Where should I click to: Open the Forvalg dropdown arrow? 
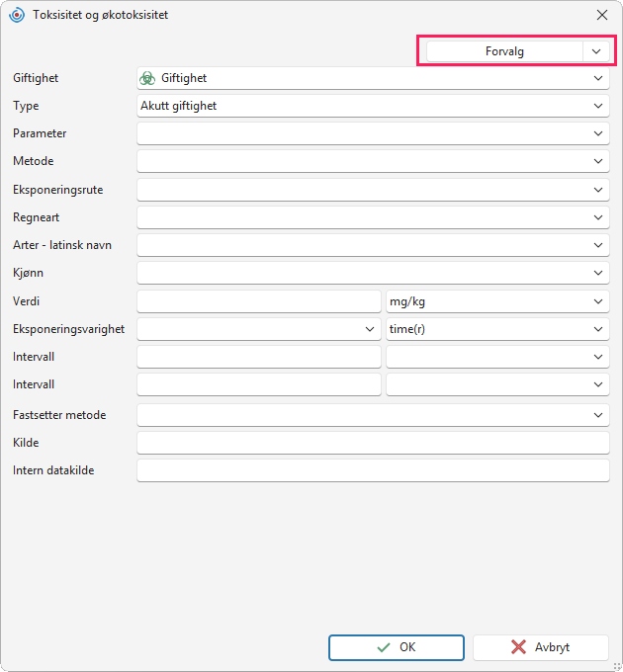click(x=596, y=51)
